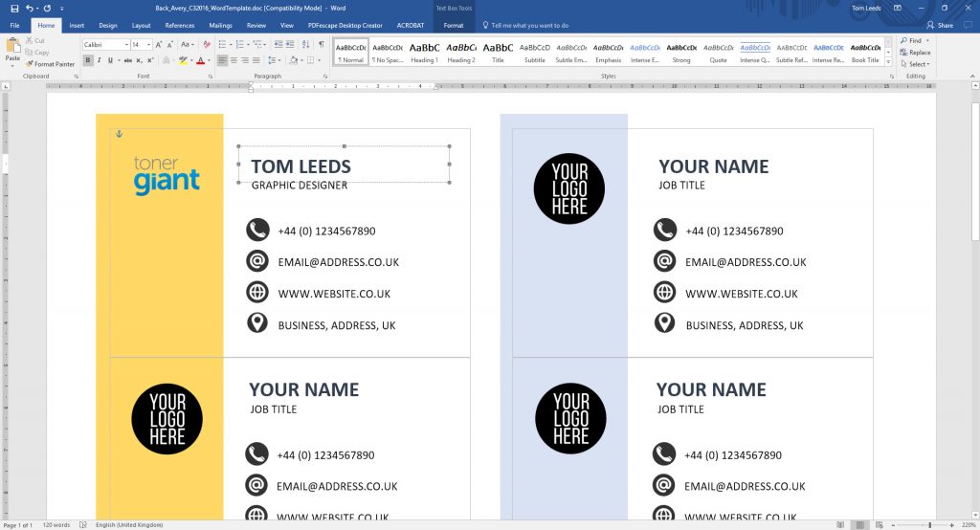Viewport: 980px width, 530px height.
Task: Select Align Right paragraph alignment
Action: pos(245,60)
